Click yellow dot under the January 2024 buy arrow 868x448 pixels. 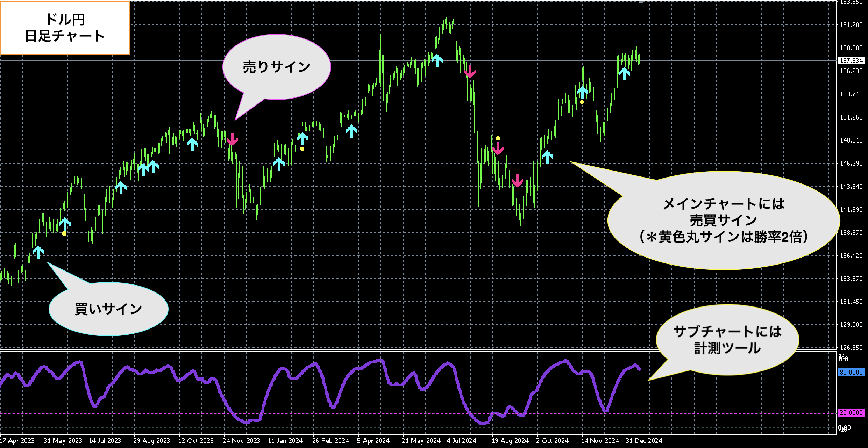[x=302, y=149]
